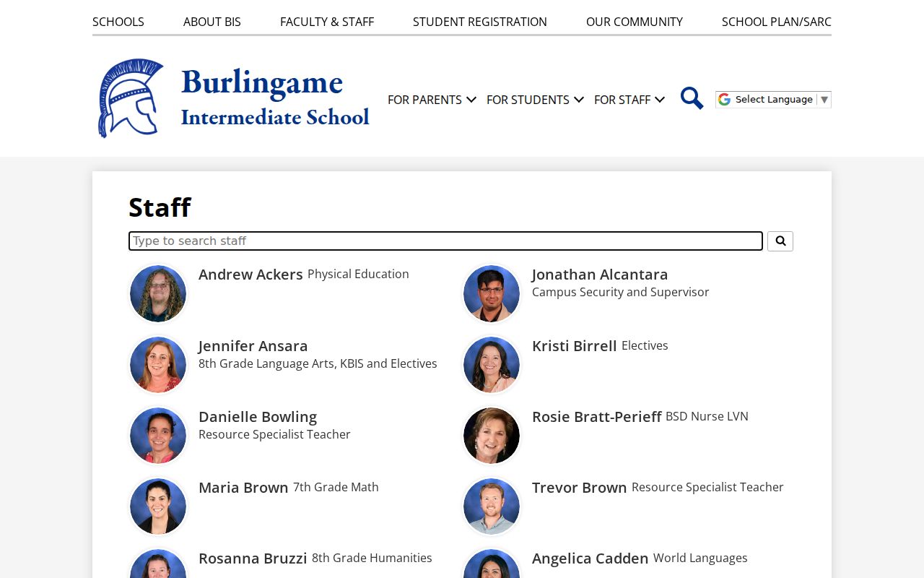Click the staff search submit button

780,241
